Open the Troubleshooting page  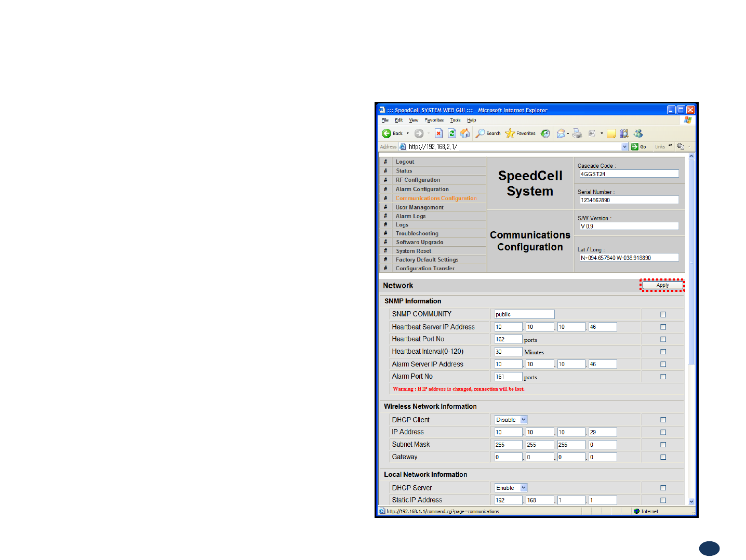point(417,234)
